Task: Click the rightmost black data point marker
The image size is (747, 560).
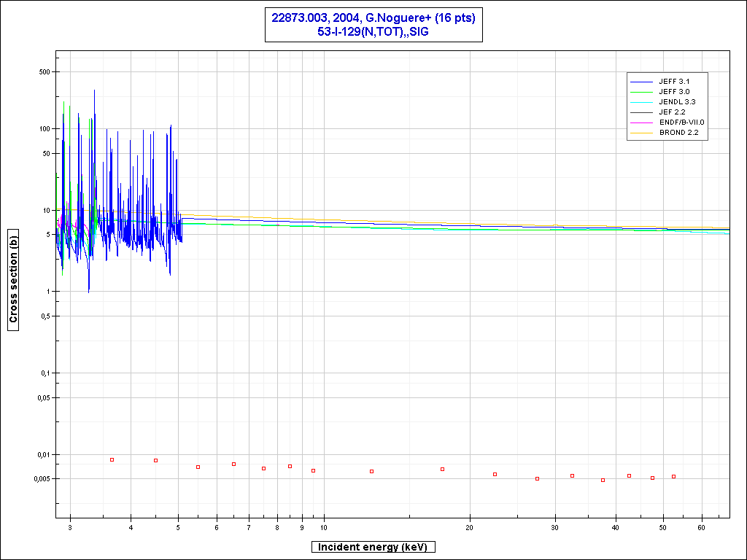Action: coord(673,476)
